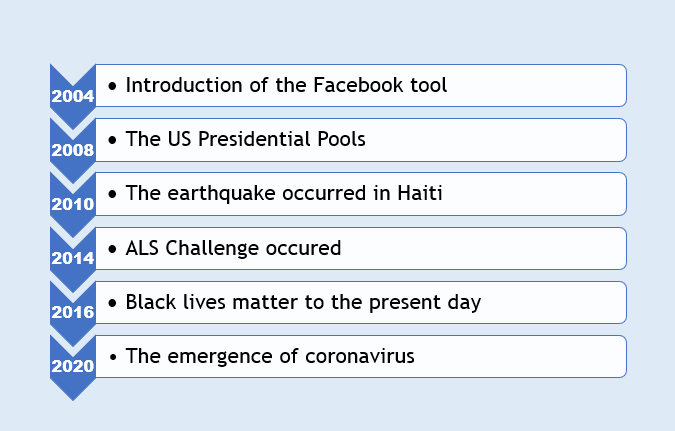Click the 2004 chevron marker
This screenshot has width=675, height=431.
click(72, 97)
